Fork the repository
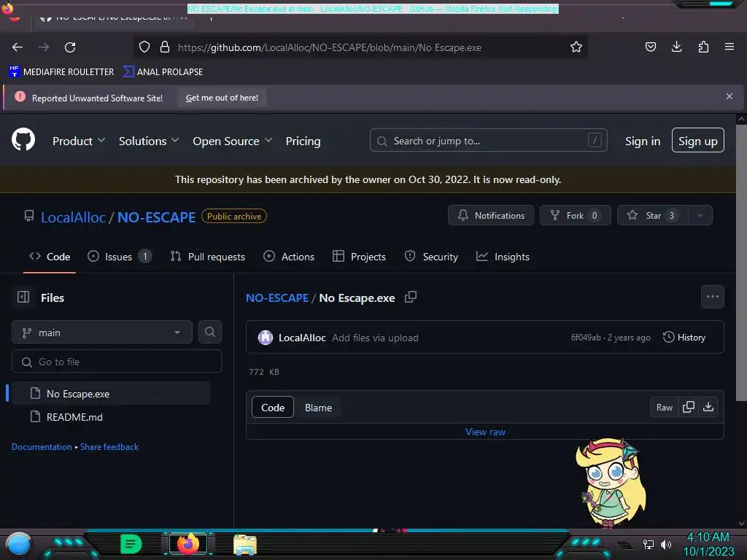This screenshot has width=747, height=560. point(575,216)
